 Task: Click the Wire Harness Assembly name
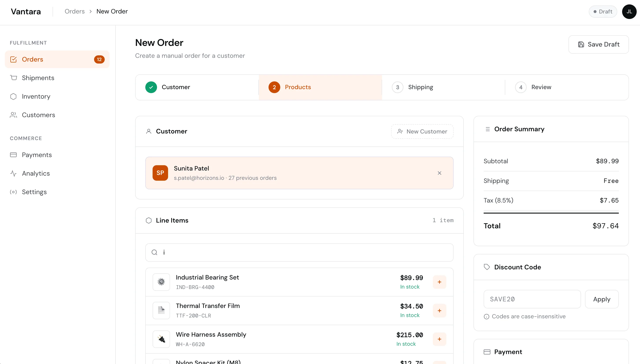click(x=211, y=334)
